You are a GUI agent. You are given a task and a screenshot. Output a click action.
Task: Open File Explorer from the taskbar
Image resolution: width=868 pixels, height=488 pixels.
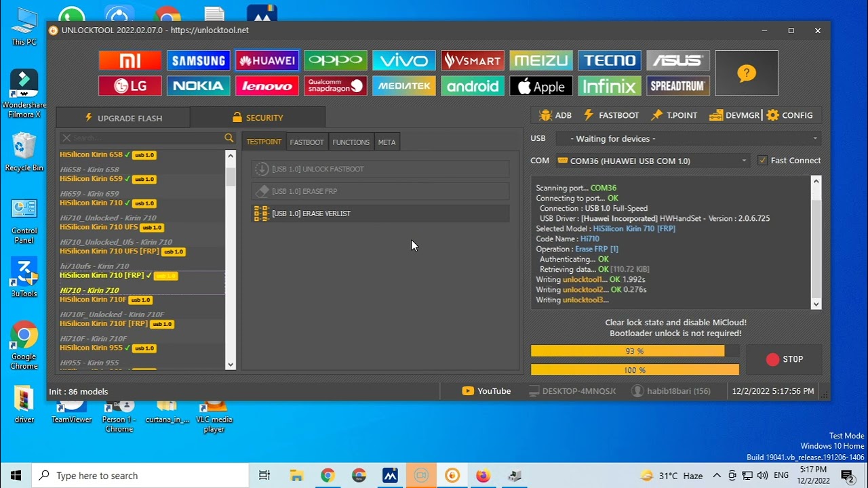point(296,476)
